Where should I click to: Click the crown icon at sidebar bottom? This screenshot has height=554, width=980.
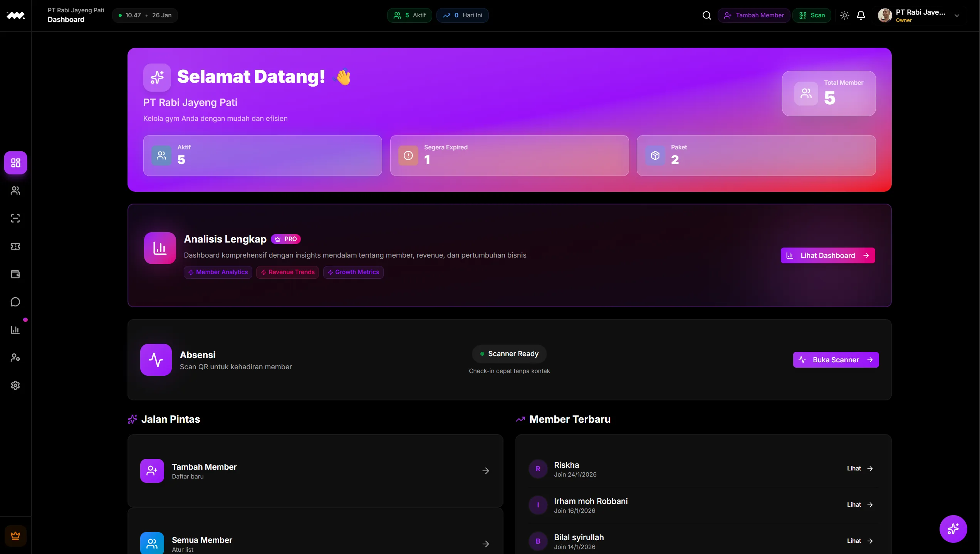pyautogui.click(x=15, y=536)
